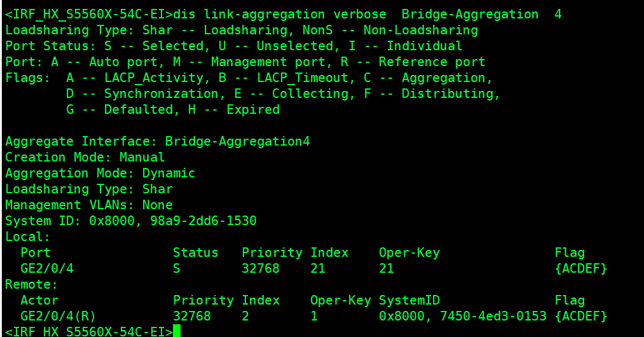Click the local port Oper-Key value 21

386,268
